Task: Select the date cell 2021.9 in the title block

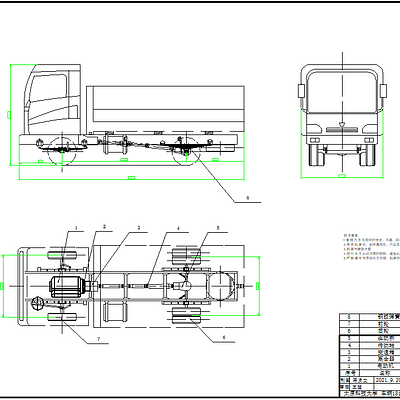Action: pos(387,380)
